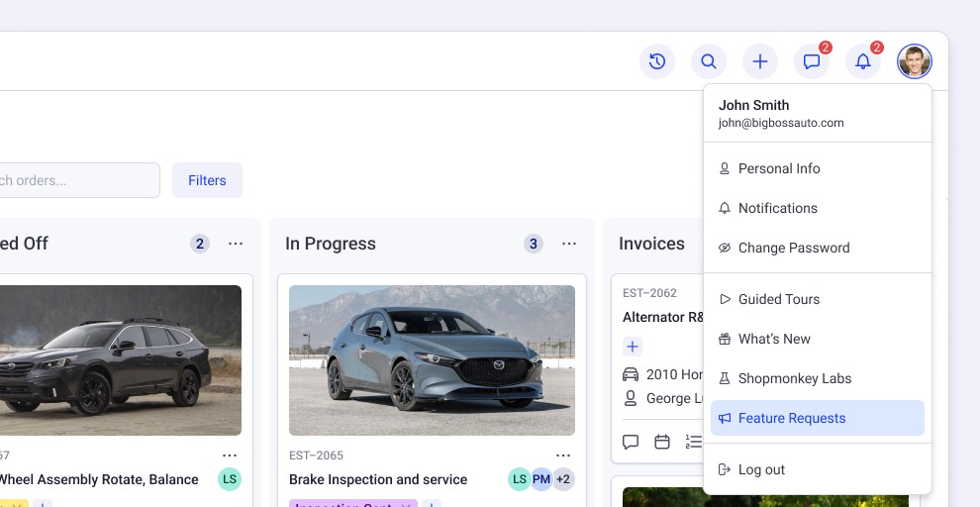Click the In Progress column heading
The width and height of the screenshot is (980, 507).
[331, 244]
